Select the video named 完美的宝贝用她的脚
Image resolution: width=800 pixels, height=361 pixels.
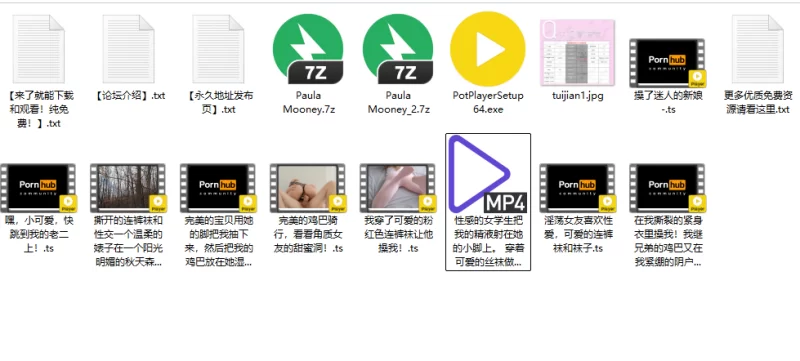(x=218, y=188)
